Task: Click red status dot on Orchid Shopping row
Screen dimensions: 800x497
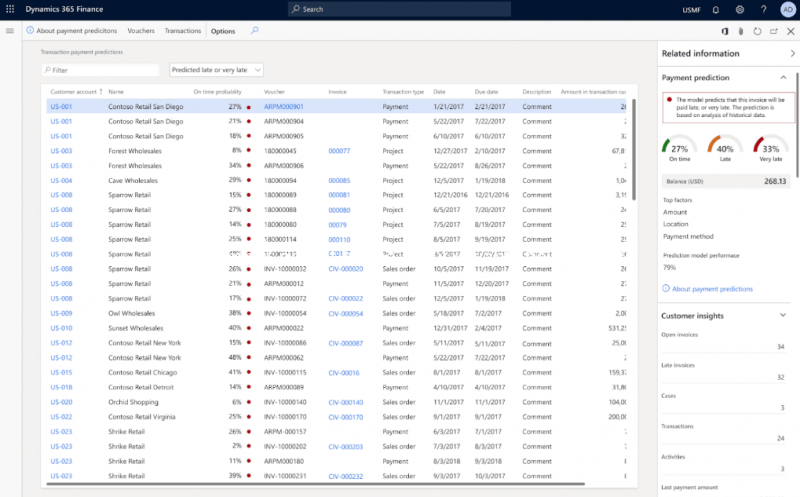Action: (248, 402)
